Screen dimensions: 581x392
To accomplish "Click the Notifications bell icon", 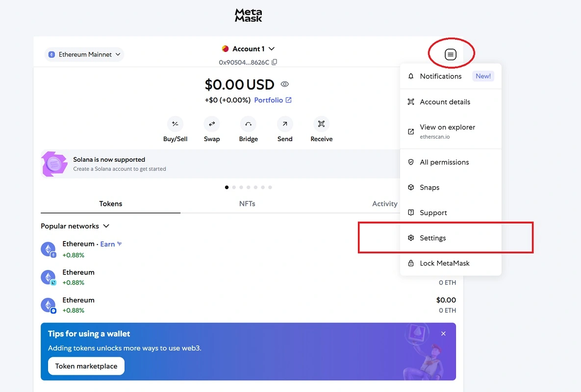I will click(x=410, y=76).
